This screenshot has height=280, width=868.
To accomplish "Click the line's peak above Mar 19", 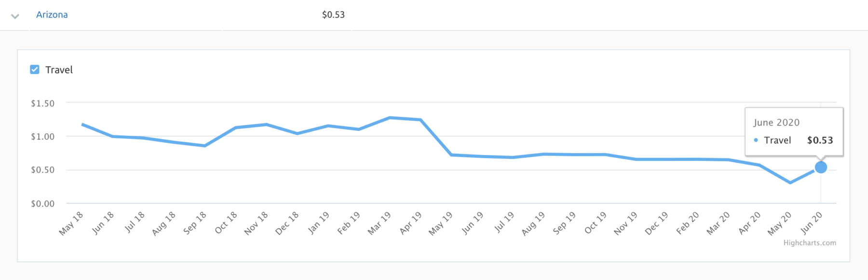I will pyautogui.click(x=390, y=117).
